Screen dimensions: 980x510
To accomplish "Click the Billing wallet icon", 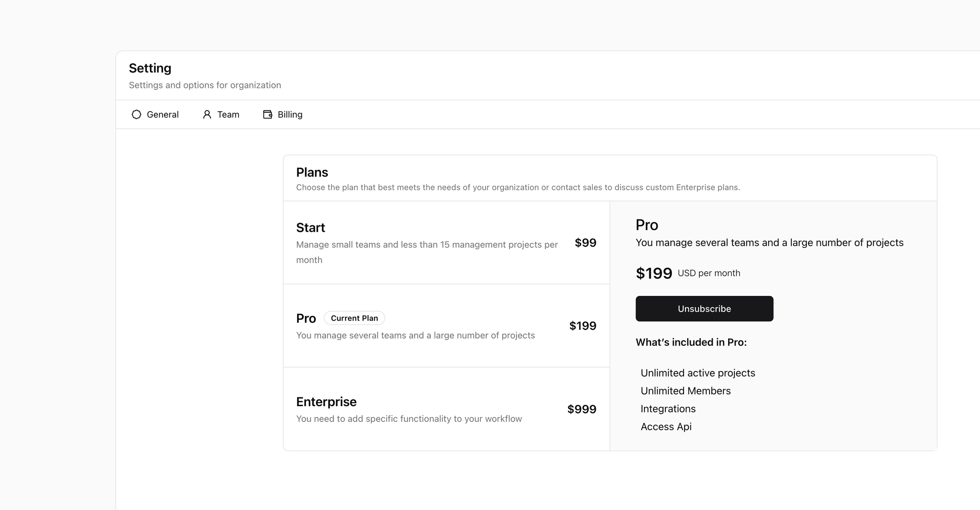I will [x=268, y=115].
